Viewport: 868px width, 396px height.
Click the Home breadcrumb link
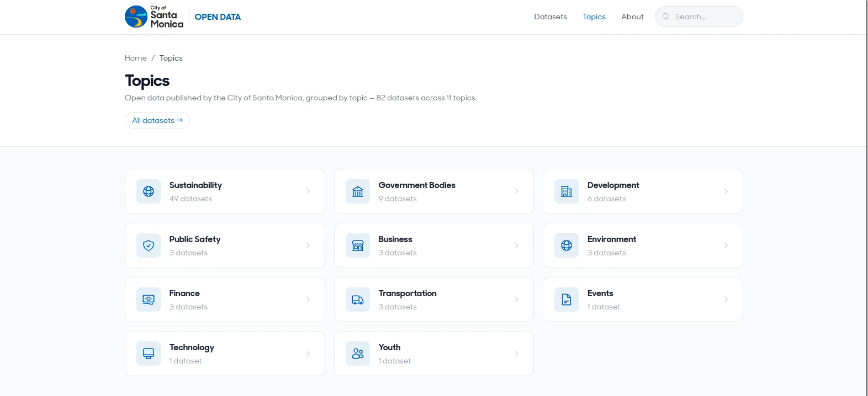pos(136,58)
